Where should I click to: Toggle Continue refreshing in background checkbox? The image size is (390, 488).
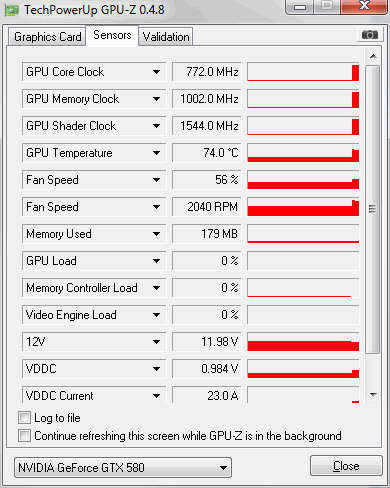tap(24, 436)
